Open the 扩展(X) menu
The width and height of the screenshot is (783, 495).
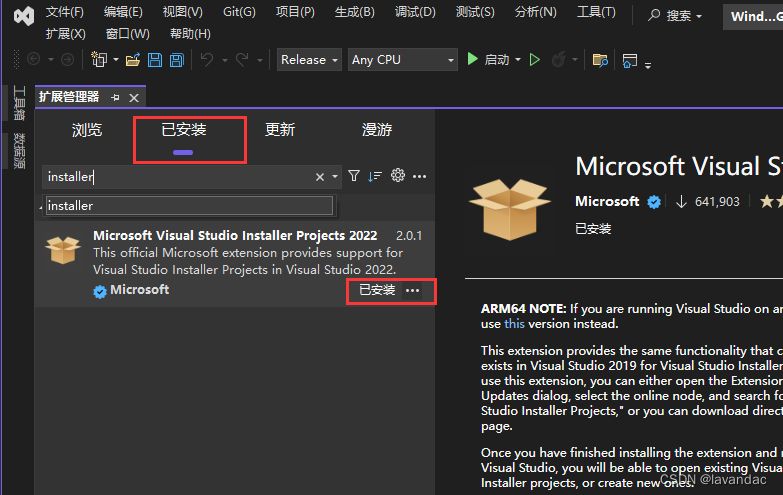tap(65, 34)
